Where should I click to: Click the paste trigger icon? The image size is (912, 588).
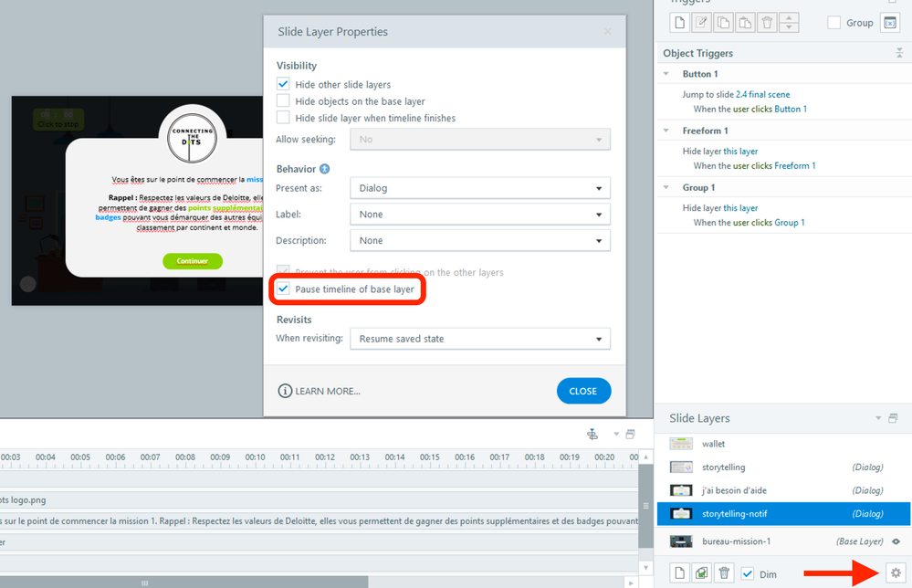click(x=745, y=23)
